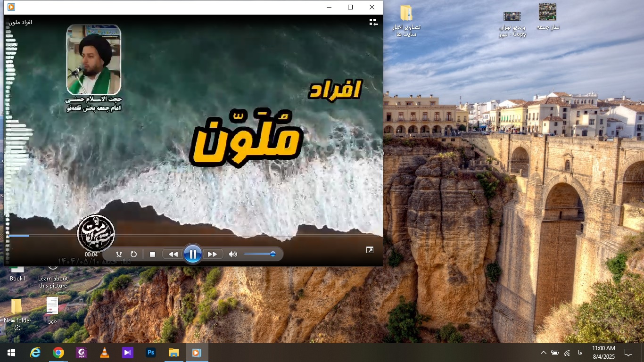Stop playback with the square stop button
Screen dimensions: 644x362
tap(152, 254)
